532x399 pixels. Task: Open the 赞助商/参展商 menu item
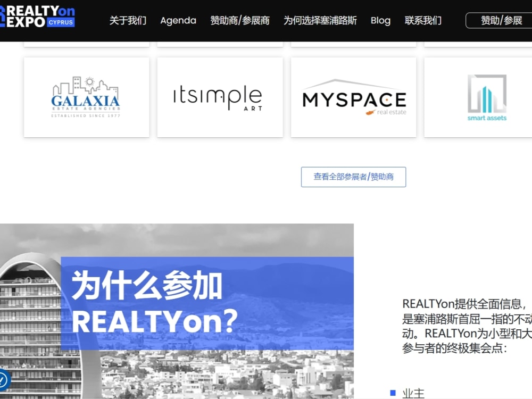[x=240, y=20]
